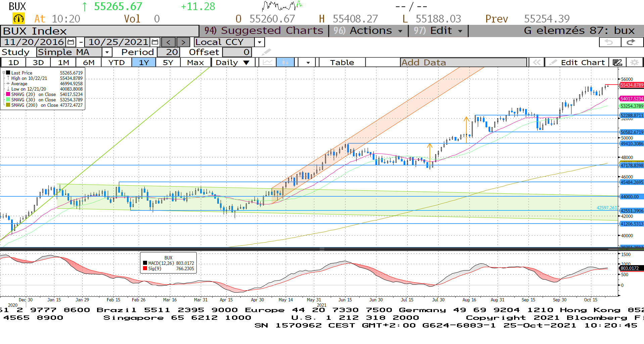Click the SMAVG (30) green legend swatch
Viewport: 644px width, 344px height.
click(x=8, y=100)
